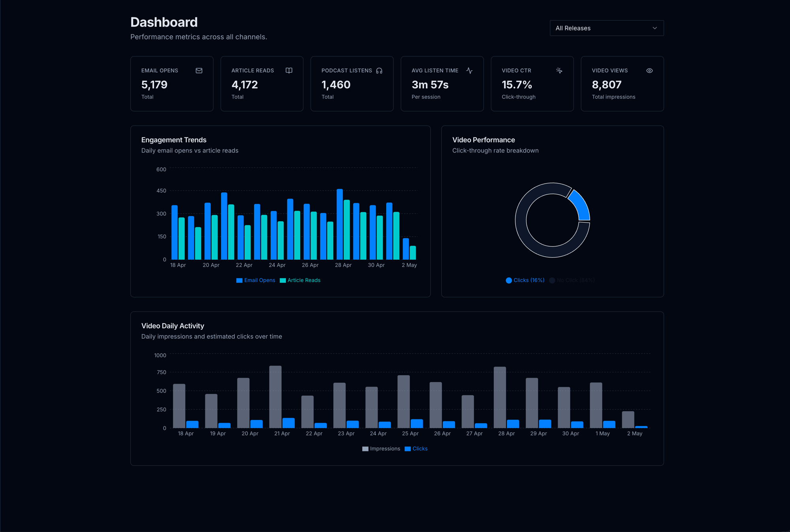The image size is (790, 532).
Task: Click the 8,807 Video Views value
Action: pyautogui.click(x=607, y=85)
